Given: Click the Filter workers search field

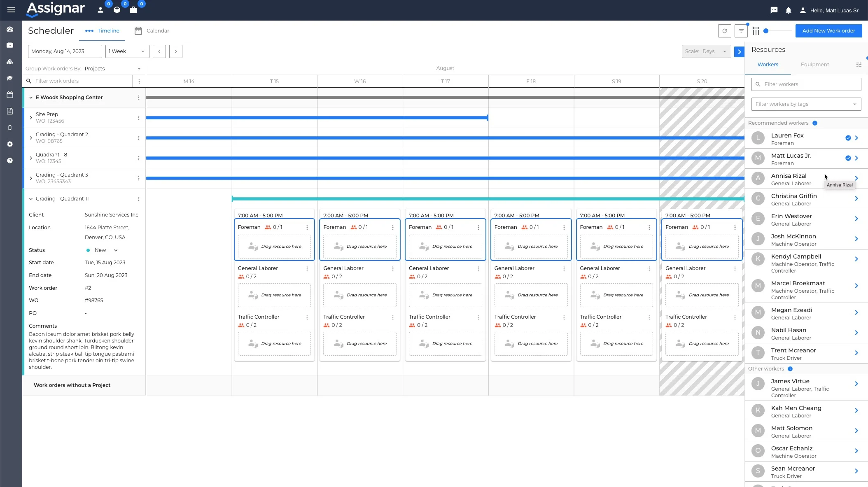Looking at the screenshot, I should coord(806,84).
